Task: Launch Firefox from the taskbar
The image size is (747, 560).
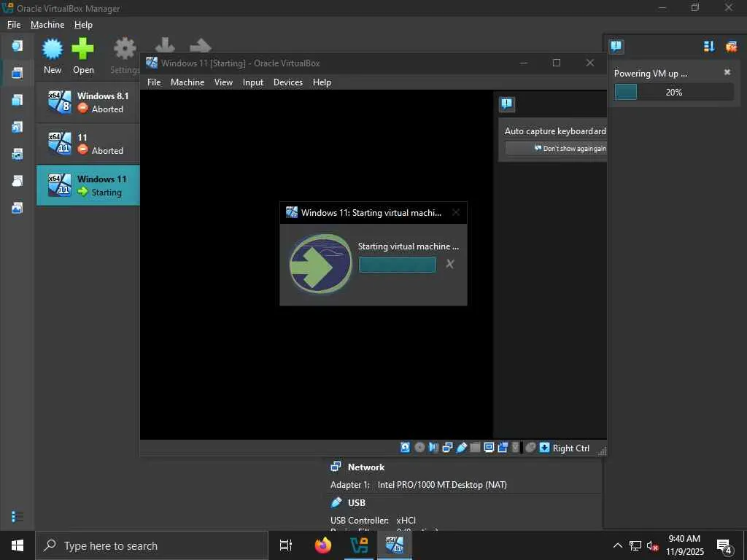Action: point(323,545)
